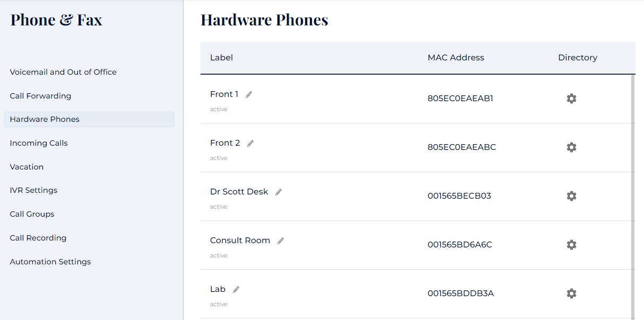Screen dimensions: 644x320
Task: Click the pencil edit icon beside Front 1
Action: pyautogui.click(x=249, y=95)
